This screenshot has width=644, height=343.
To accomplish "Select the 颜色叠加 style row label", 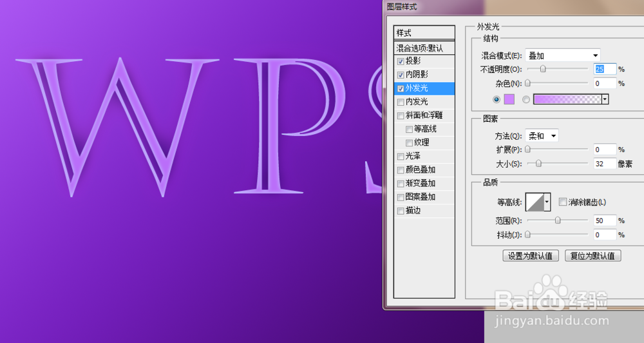I will click(x=421, y=170).
